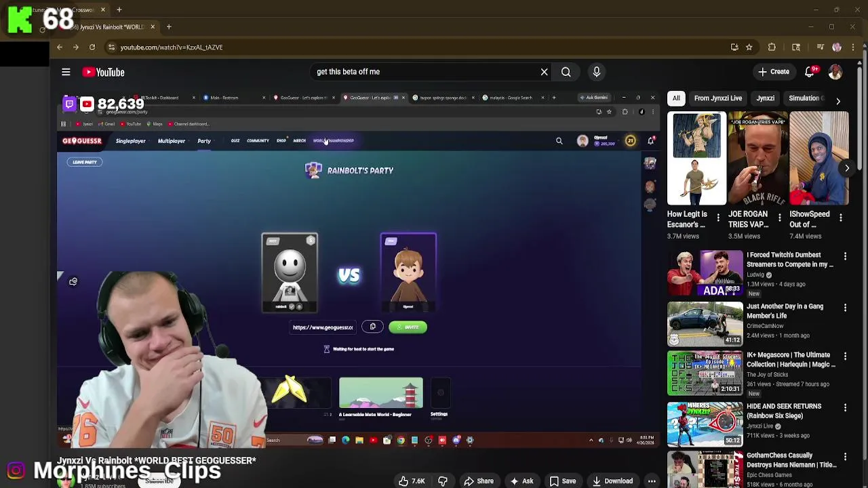The height and width of the screenshot is (488, 868).
Task: Open options for HIDE AND SEEK RETURNS video
Action: [845, 407]
